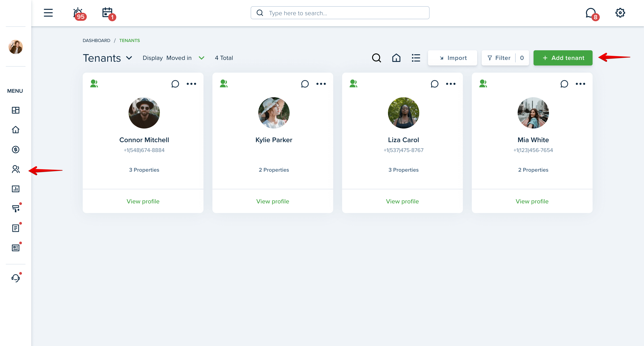
Task: Open the three-dots menu on Liza Carol card
Action: (451, 84)
